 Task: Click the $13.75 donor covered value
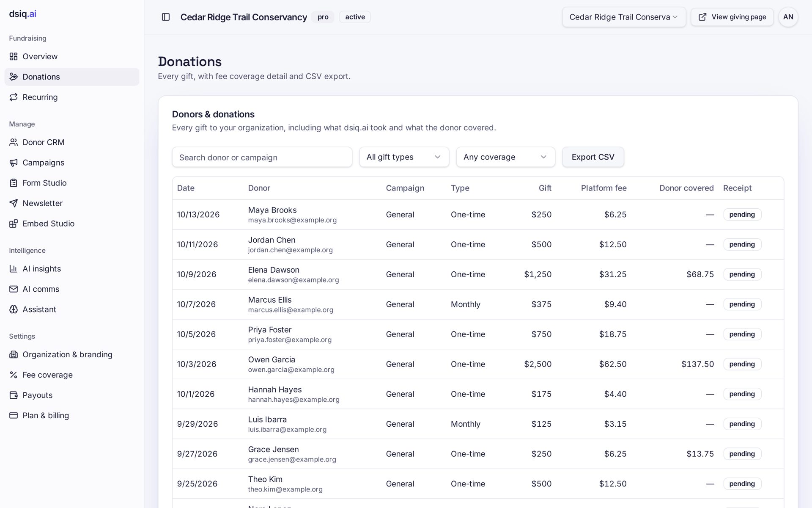click(700, 454)
